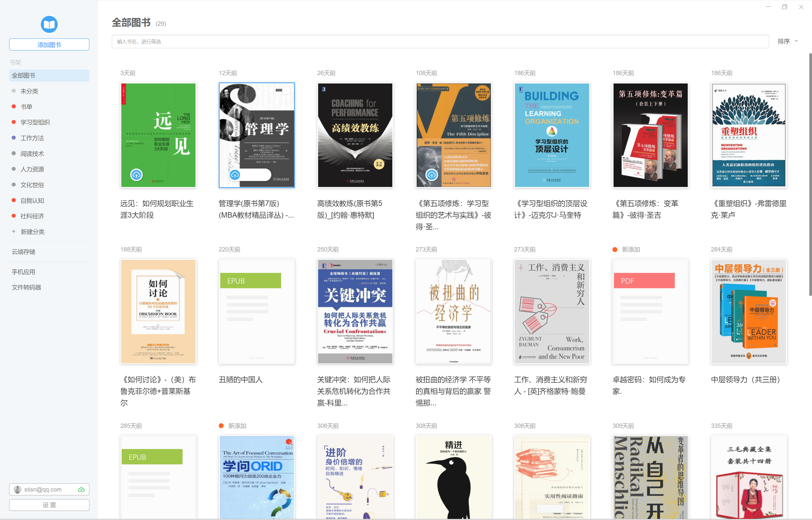This screenshot has width=812, height=520.
Task: Open the 管理学 book cover
Action: 257,135
